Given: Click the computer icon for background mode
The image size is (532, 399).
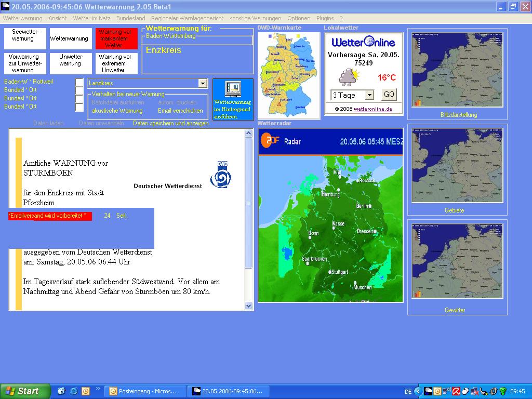Looking at the screenshot, I should pos(232,88).
